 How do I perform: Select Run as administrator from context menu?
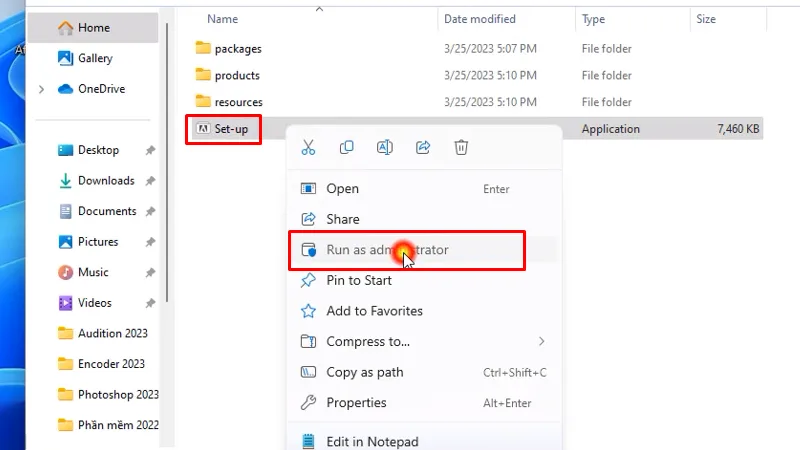click(387, 250)
